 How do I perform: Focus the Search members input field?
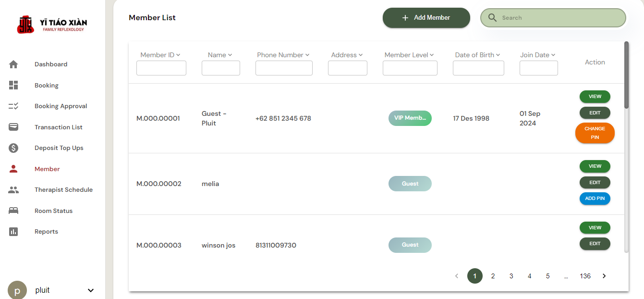(x=559, y=18)
